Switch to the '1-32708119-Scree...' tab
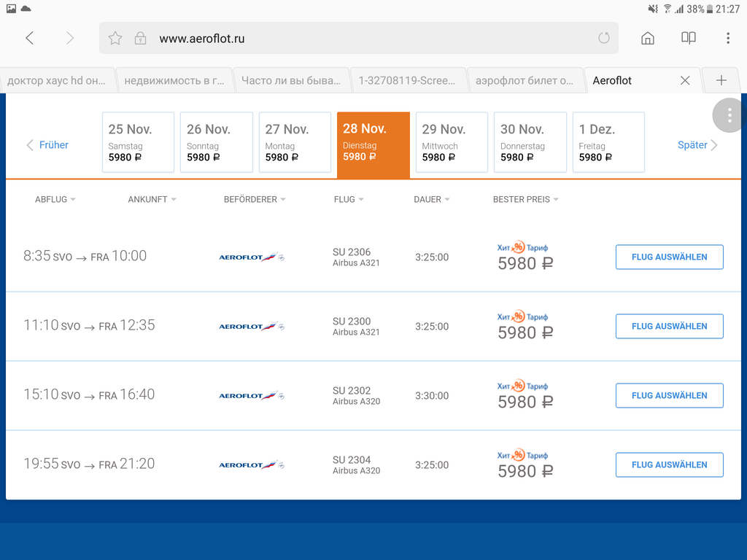Image resolution: width=747 pixels, height=560 pixels. [408, 80]
